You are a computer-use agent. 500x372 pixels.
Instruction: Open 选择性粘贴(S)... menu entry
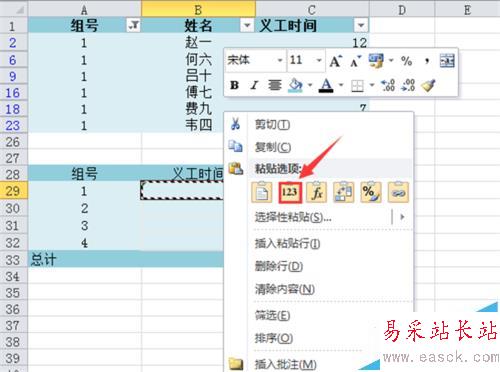293,217
